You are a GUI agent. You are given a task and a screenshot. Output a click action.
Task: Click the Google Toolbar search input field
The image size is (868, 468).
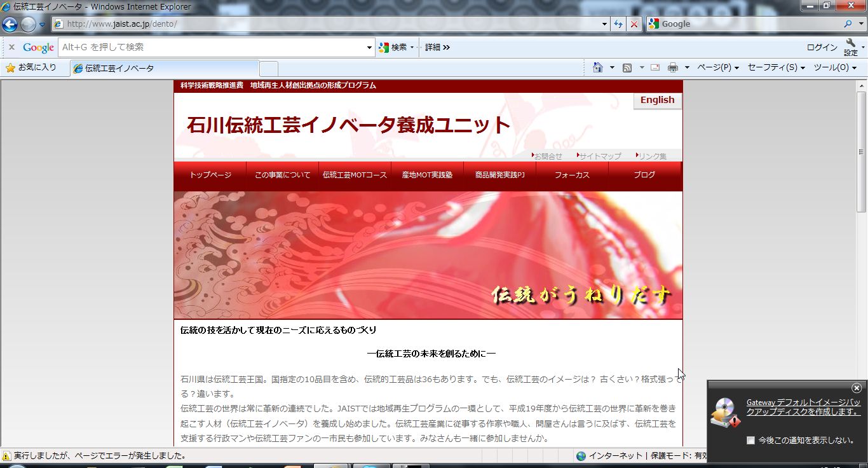[213, 47]
